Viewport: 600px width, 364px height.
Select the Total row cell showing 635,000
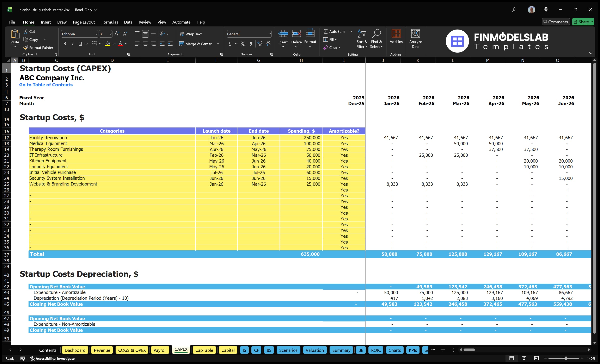click(310, 254)
